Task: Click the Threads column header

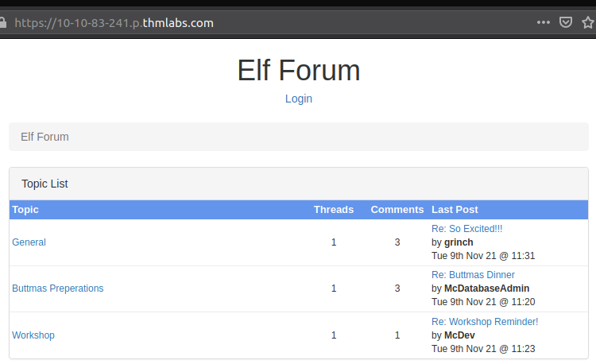Action: 334,210
